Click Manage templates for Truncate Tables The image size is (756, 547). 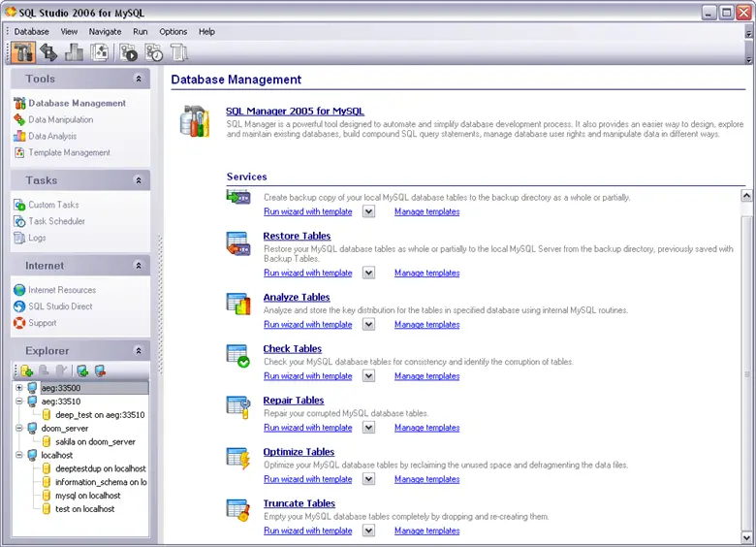point(426,531)
